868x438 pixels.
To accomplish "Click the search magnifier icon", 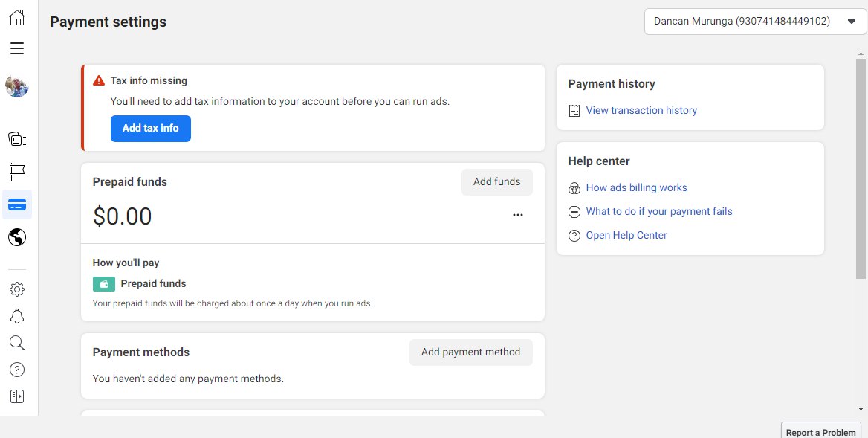I will tap(17, 343).
